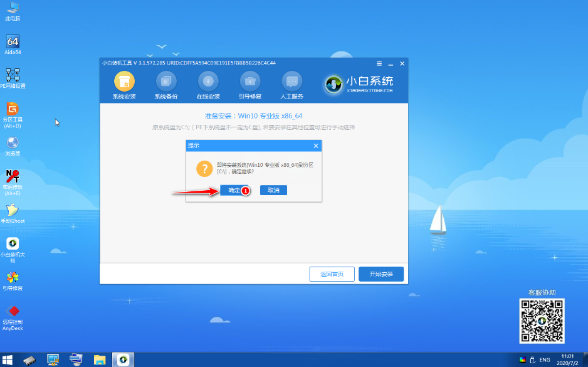Launch 远程控制 AnyDesk from the desktop

click(x=13, y=317)
